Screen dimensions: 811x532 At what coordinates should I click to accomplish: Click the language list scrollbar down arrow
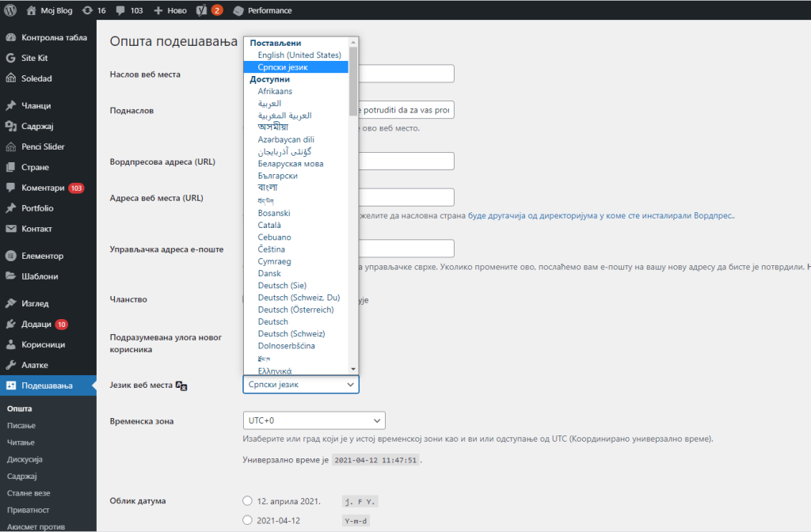(353, 368)
